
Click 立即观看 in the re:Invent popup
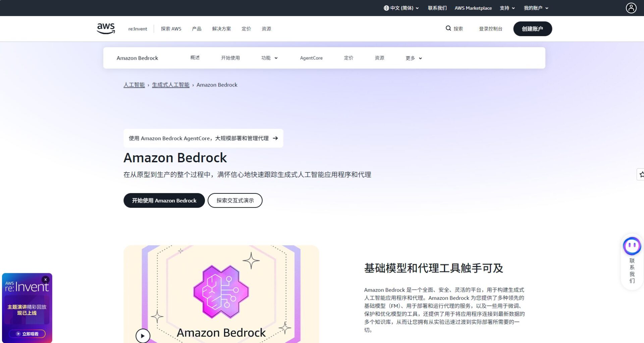click(27, 334)
